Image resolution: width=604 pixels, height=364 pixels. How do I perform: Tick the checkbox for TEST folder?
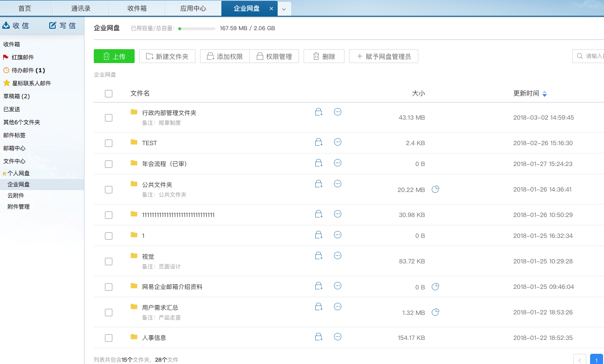coord(109,143)
